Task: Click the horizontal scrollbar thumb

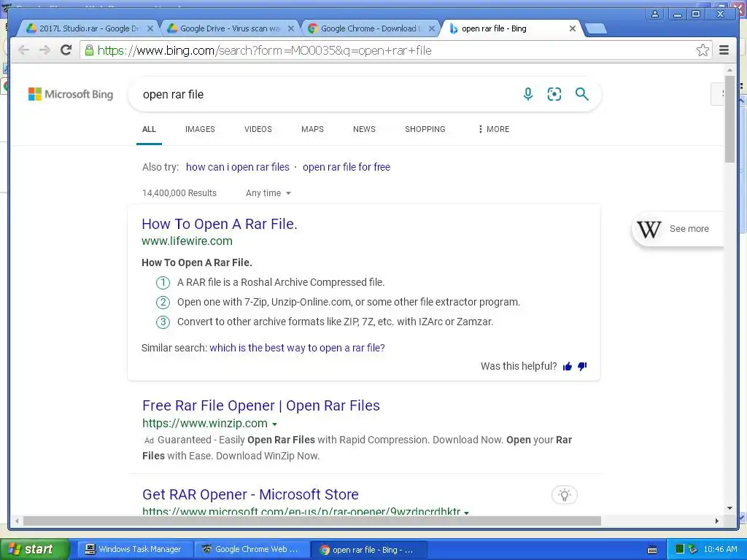Action: pyautogui.click(x=312, y=521)
